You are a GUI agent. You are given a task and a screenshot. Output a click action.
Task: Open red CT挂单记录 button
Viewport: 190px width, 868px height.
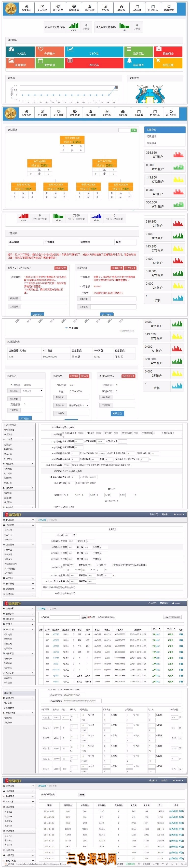pos(117,268)
